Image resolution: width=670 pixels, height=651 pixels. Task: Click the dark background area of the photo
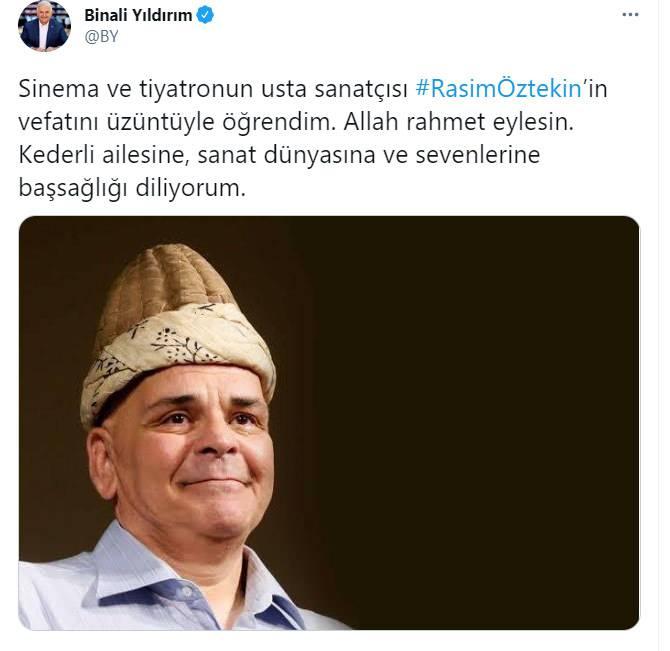[470, 406]
